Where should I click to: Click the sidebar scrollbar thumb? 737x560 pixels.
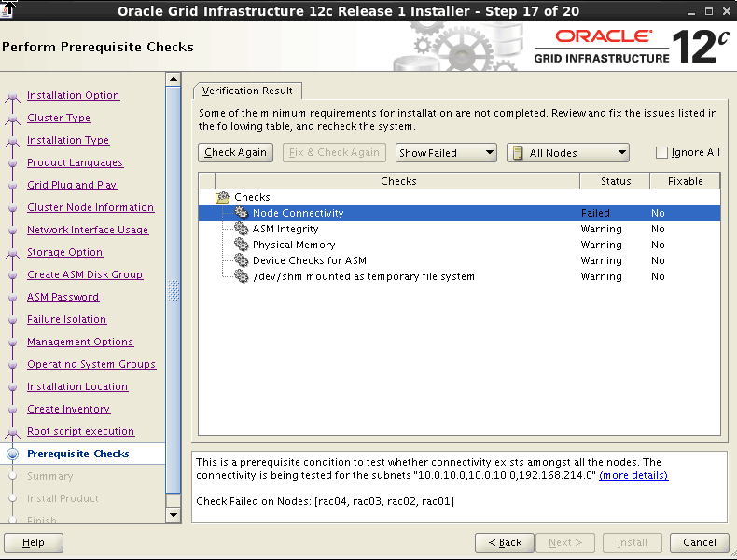174,290
